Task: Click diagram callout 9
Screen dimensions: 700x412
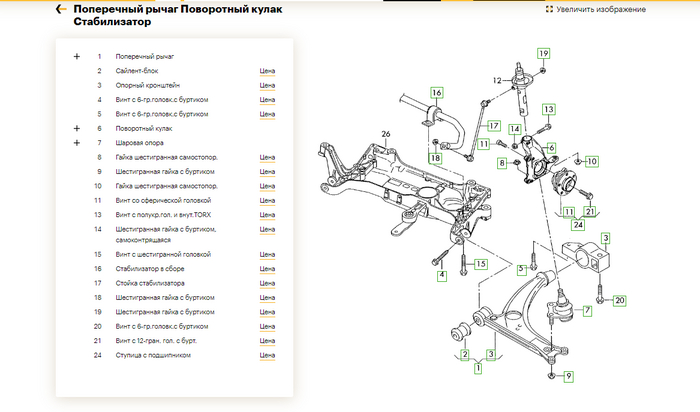Action: point(568,376)
